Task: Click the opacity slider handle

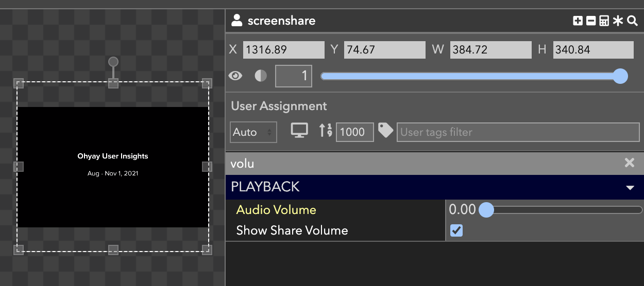Action: 620,76
